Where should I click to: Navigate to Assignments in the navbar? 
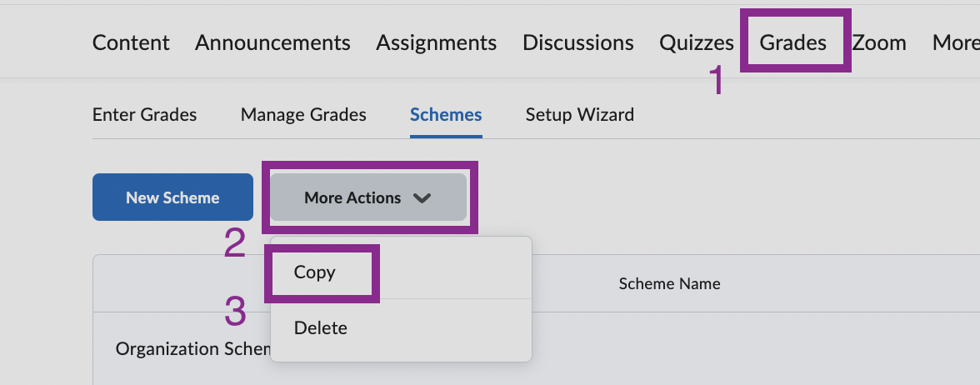(x=436, y=42)
